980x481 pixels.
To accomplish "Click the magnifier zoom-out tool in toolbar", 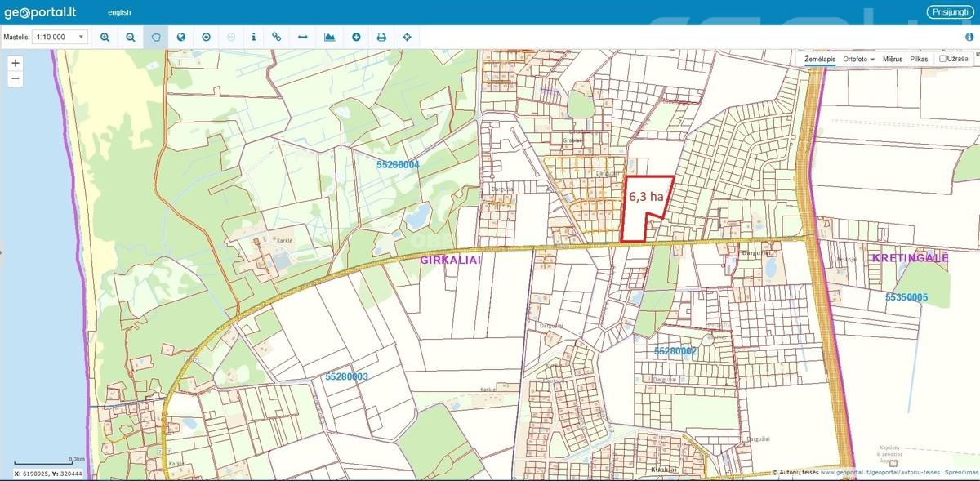I will [x=130, y=37].
